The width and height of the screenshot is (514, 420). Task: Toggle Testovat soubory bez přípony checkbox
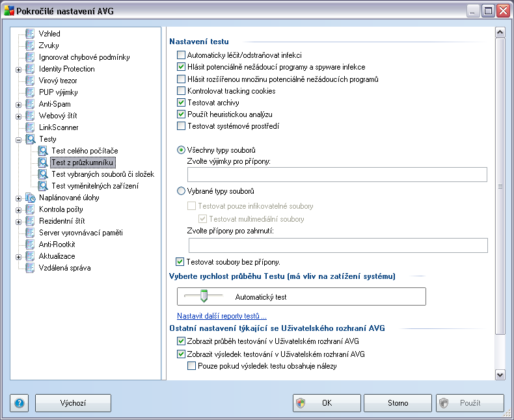180,262
